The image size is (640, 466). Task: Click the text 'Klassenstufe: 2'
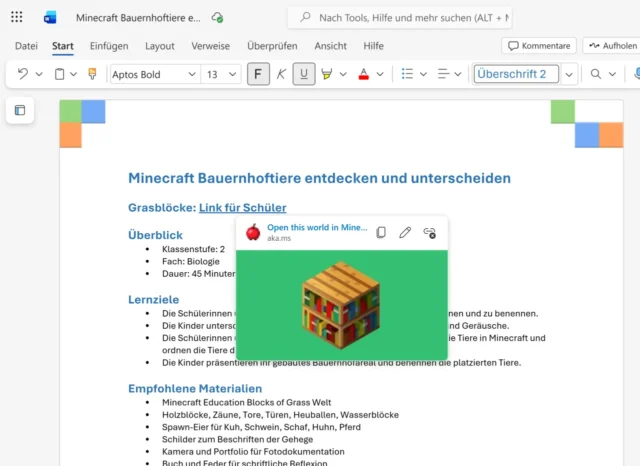193,249
